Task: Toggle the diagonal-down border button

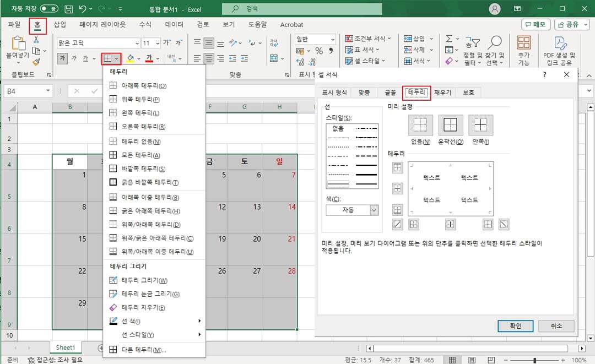Action: click(504, 225)
